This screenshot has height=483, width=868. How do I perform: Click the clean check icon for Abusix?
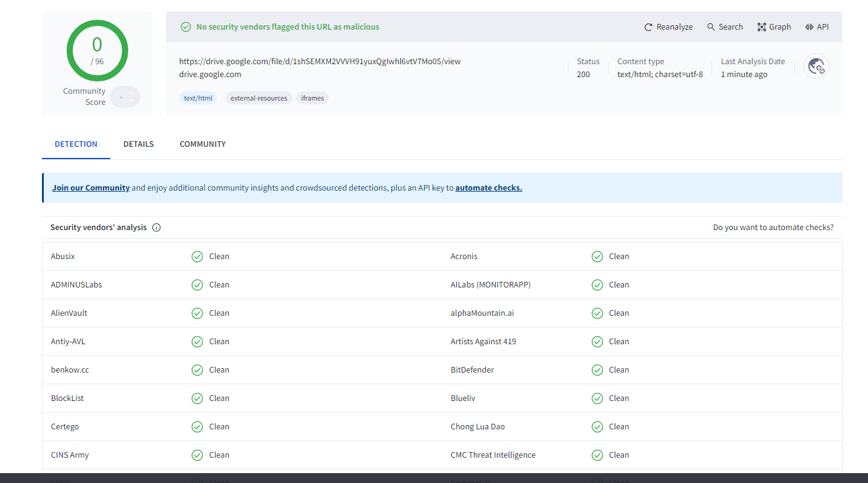[197, 257]
